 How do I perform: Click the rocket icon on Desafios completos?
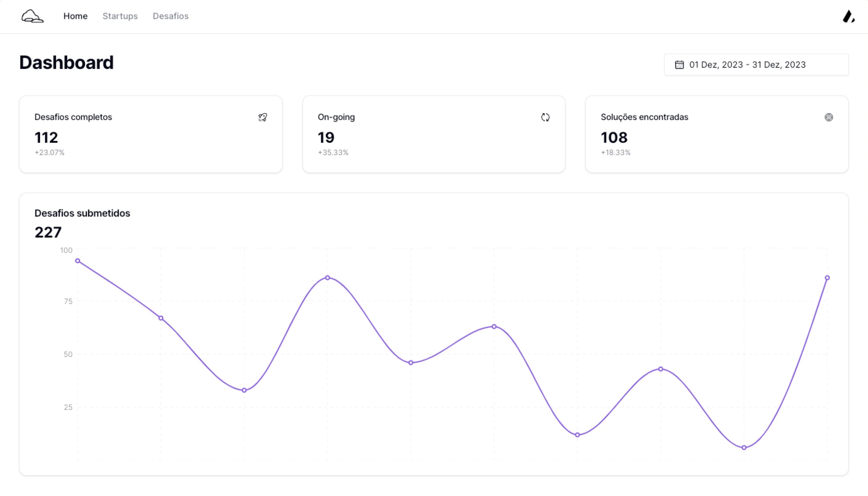[262, 118]
